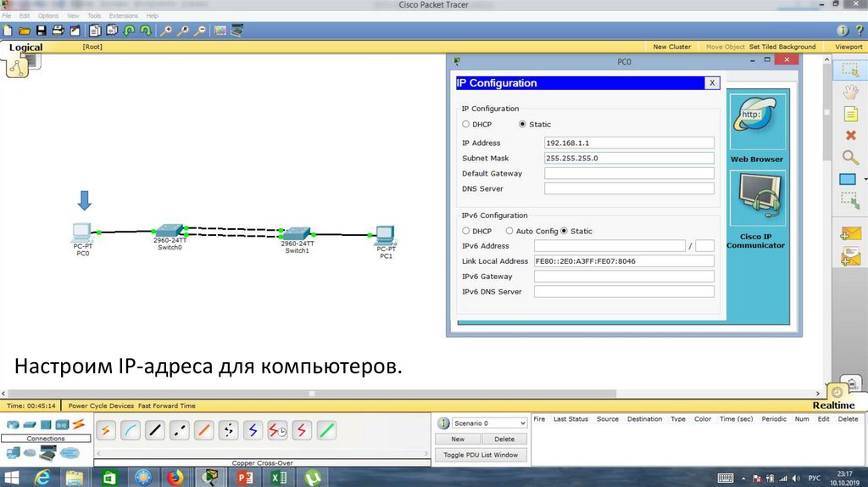Choose the red X Delete tool
This screenshot has width=868, height=487.
tap(851, 135)
